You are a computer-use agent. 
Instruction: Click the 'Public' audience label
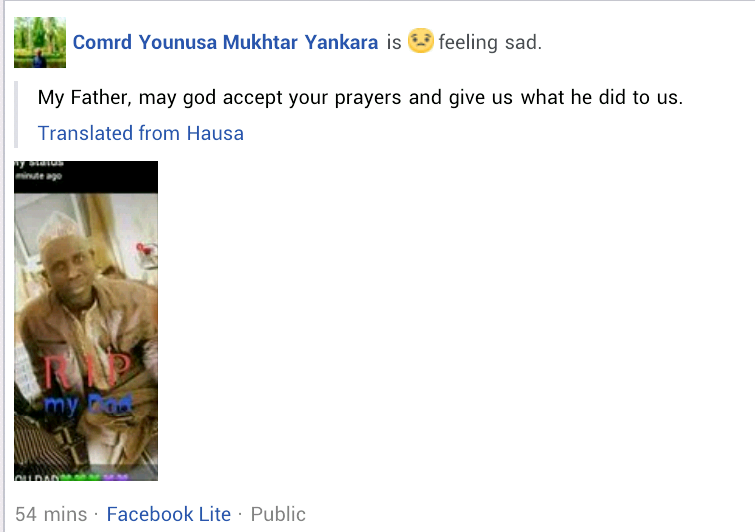point(278,514)
